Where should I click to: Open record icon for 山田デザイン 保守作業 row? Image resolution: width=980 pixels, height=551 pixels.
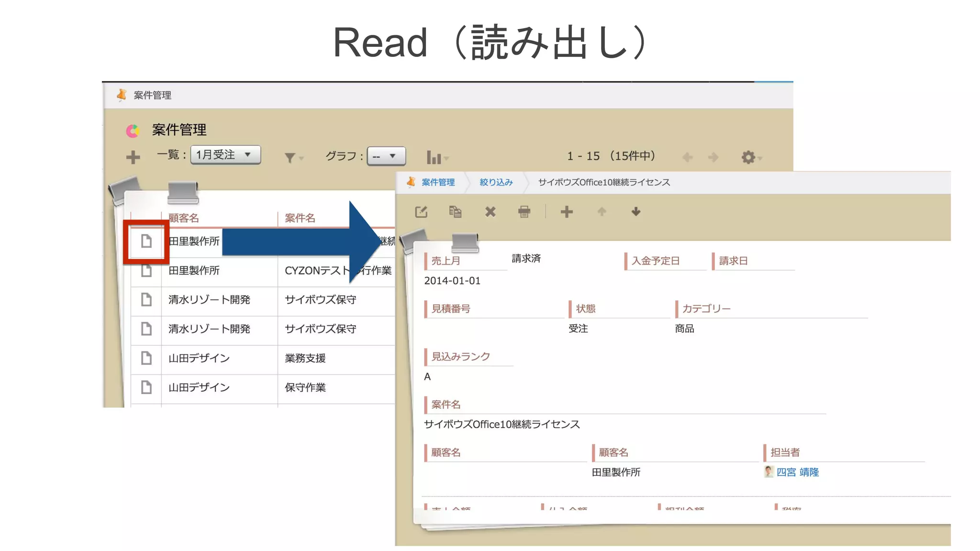click(x=146, y=387)
